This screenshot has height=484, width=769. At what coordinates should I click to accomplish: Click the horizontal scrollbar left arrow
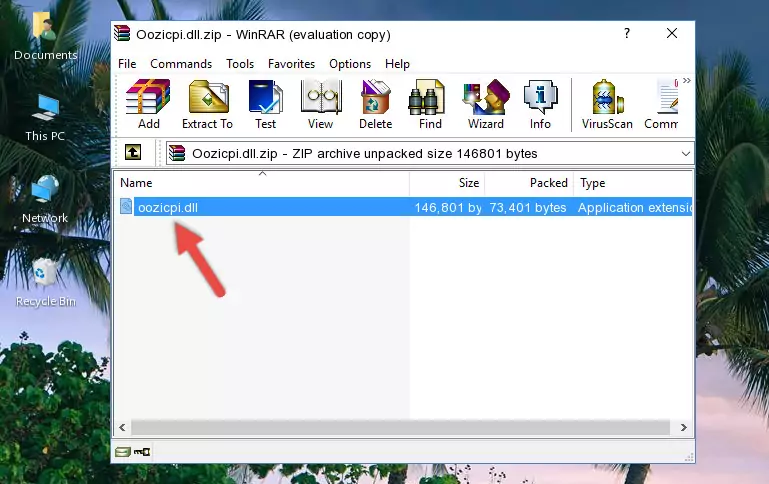pos(122,428)
